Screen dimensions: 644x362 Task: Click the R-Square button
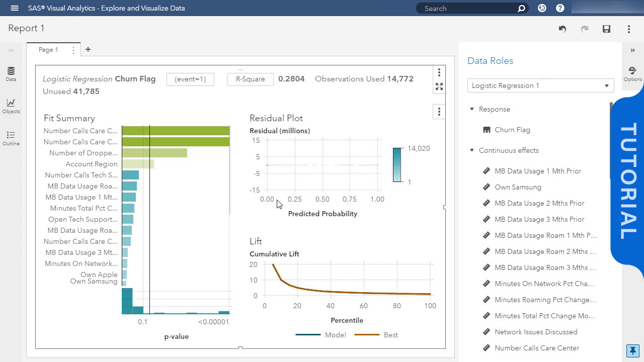tap(250, 79)
